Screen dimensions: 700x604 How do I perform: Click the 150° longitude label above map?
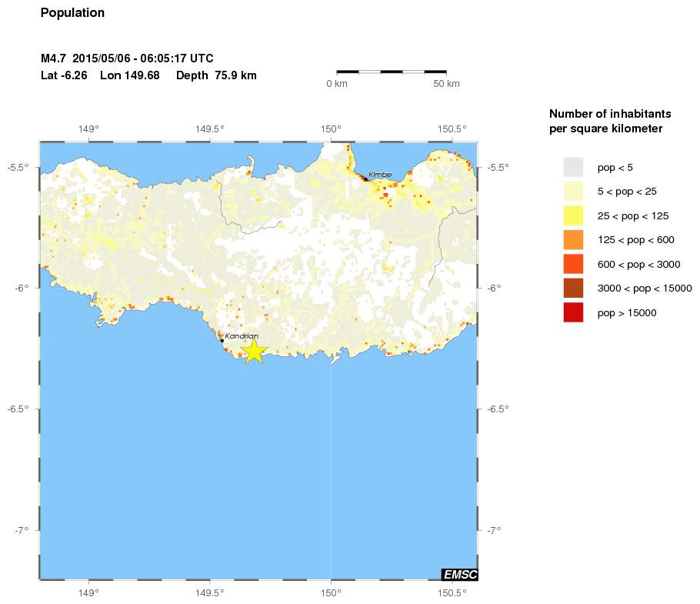[331, 129]
